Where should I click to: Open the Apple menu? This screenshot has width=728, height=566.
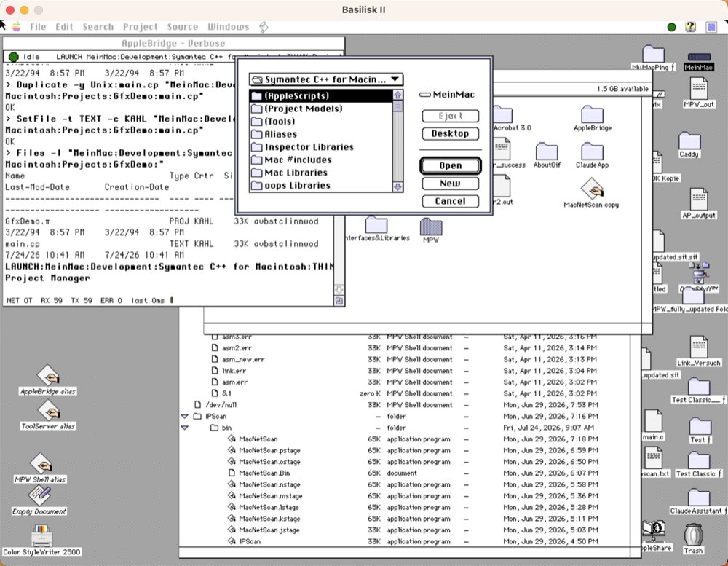click(16, 26)
